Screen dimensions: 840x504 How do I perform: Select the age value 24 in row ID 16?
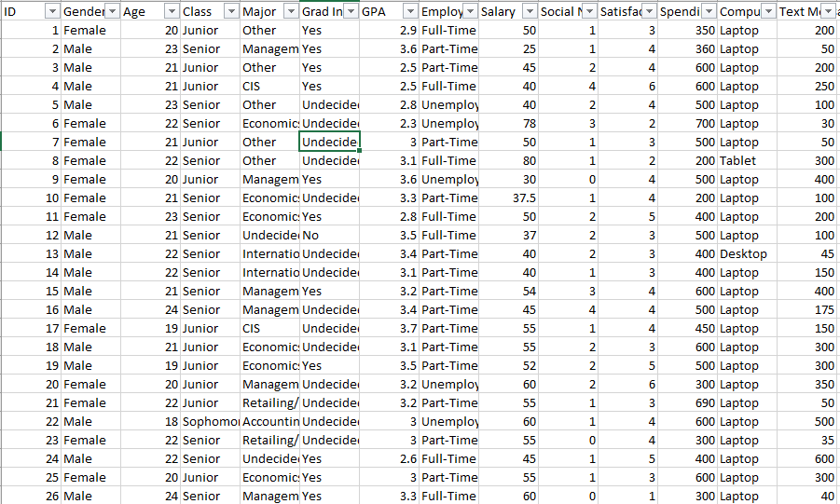coord(150,310)
